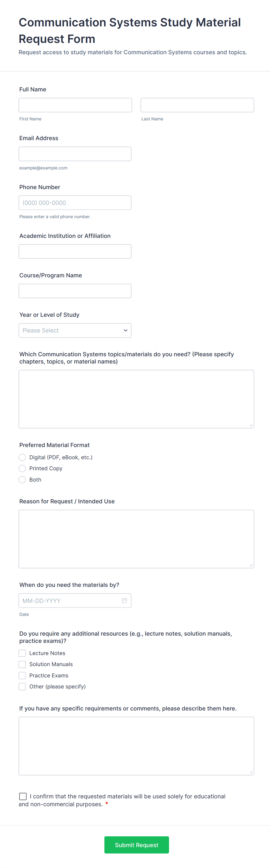This screenshot has width=270, height=868.
Task: Tick the Solution Manuals checkbox
Action: (x=22, y=664)
